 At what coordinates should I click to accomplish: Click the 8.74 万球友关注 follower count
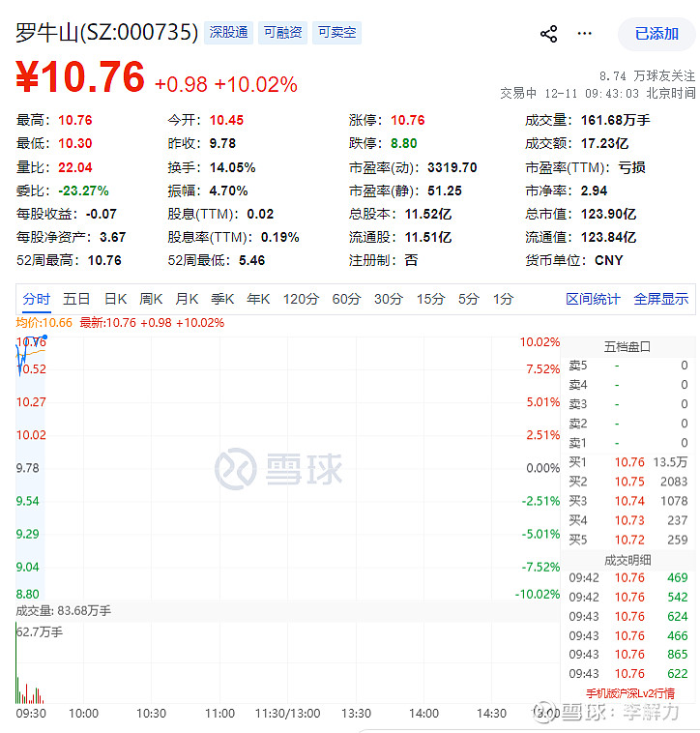647,75
